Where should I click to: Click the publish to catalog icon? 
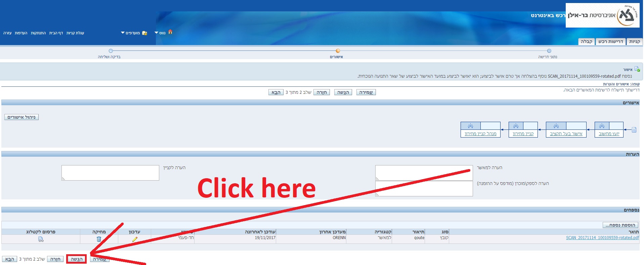[41, 239]
